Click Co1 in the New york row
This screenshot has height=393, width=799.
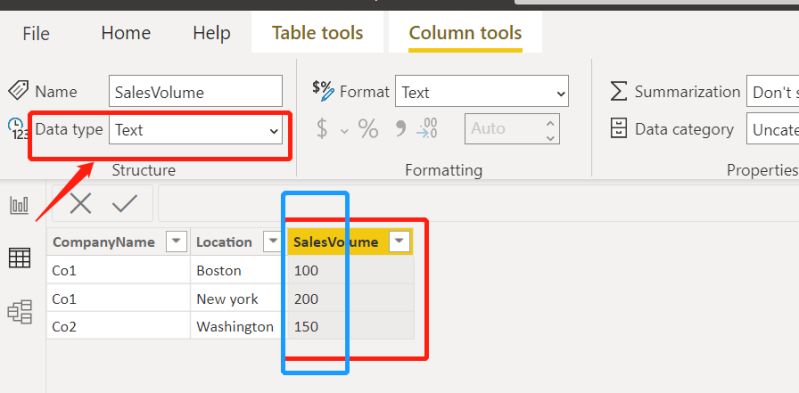pyautogui.click(x=118, y=298)
